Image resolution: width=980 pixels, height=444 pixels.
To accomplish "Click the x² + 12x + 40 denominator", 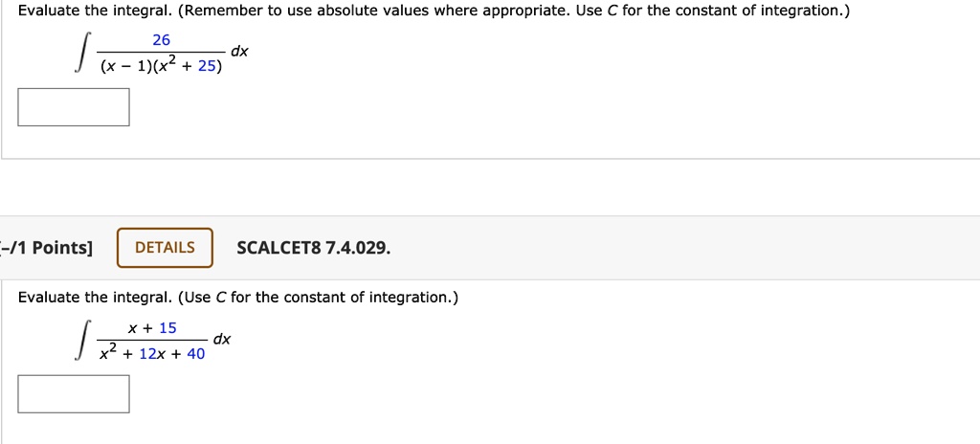I will (152, 354).
